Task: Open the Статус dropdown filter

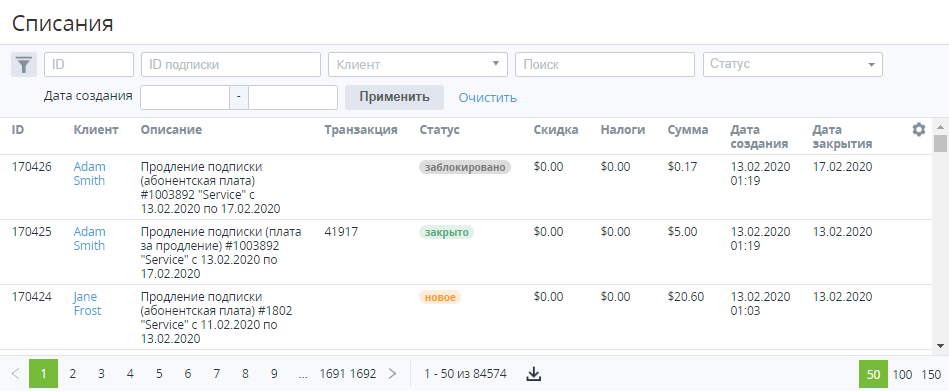Action: [x=792, y=64]
